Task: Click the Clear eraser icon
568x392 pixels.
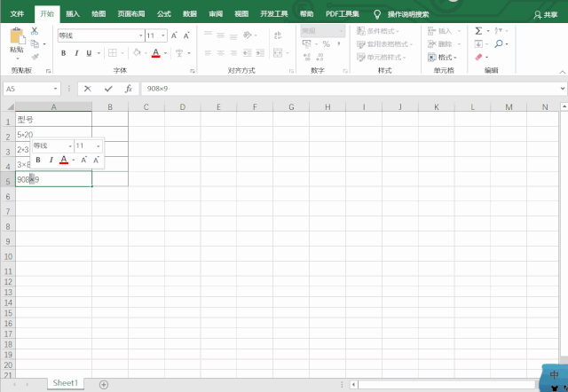Action: (x=478, y=57)
